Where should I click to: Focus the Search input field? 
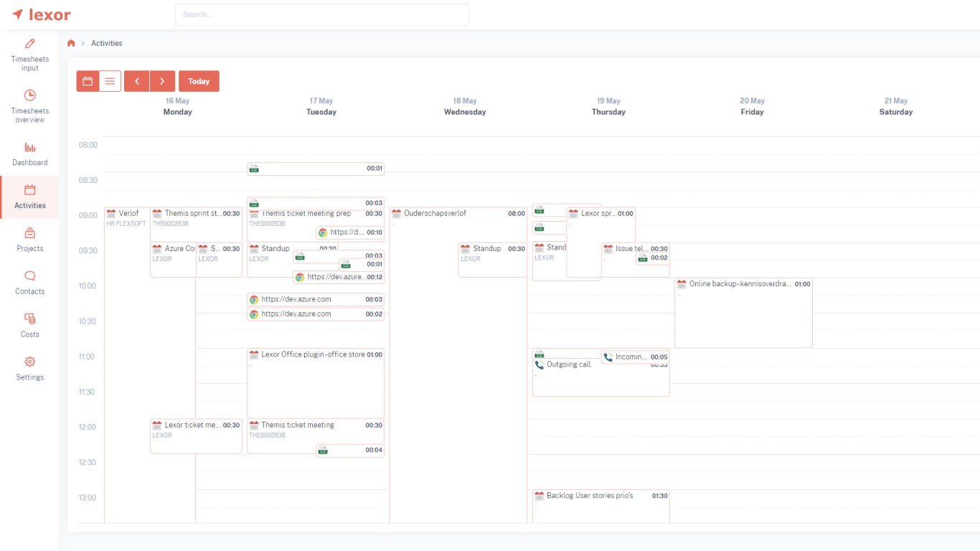(x=322, y=14)
